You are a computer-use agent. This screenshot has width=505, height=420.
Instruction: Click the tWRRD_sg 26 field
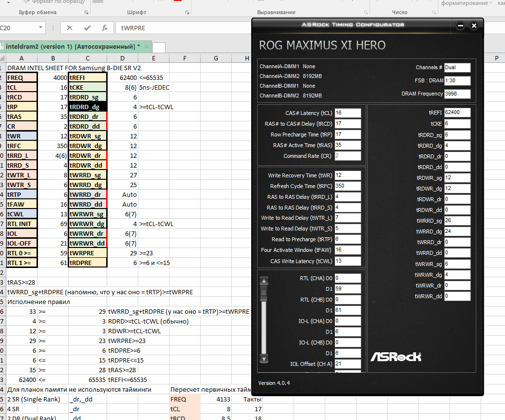[x=457, y=221]
